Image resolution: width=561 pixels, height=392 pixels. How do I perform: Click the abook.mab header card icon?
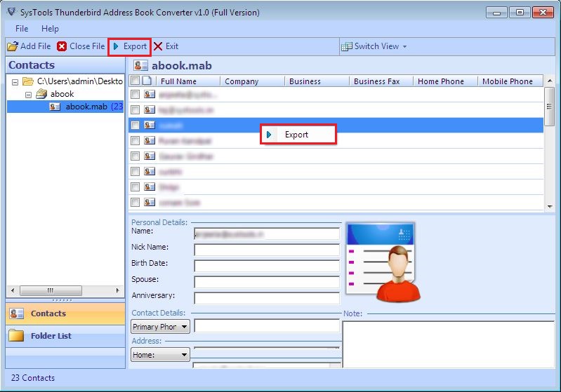(x=140, y=65)
